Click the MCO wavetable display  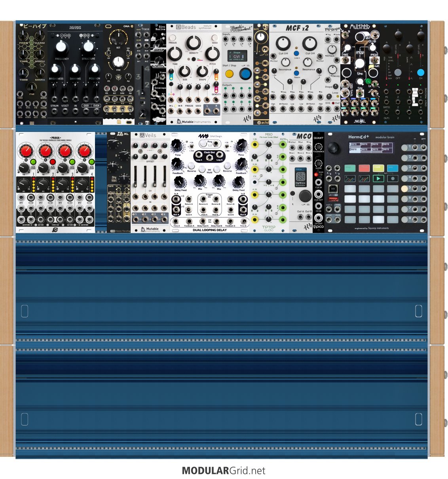(x=300, y=177)
